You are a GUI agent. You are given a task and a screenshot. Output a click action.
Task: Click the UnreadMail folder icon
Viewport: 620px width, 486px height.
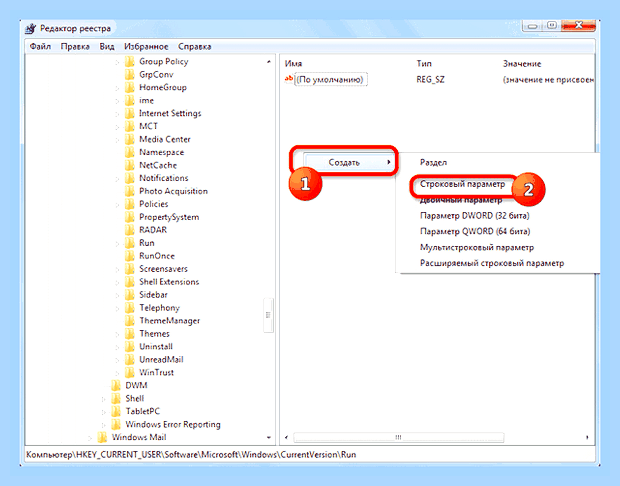[129, 360]
